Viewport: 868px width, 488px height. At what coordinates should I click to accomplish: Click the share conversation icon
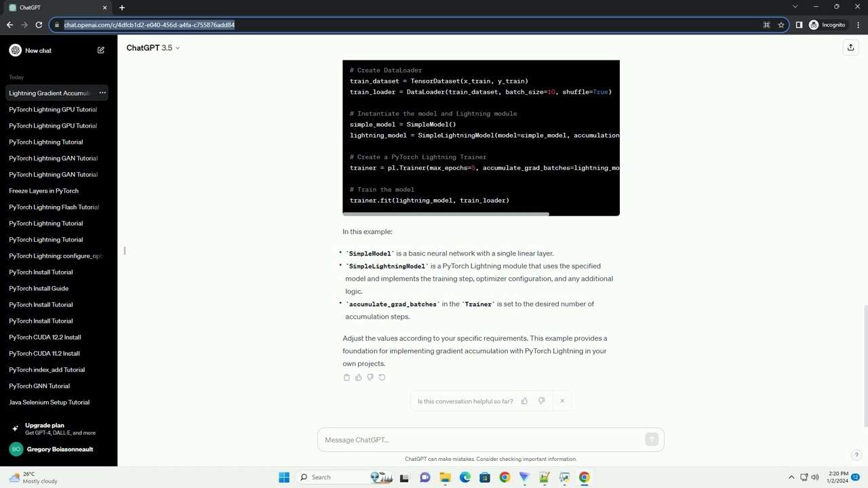tap(850, 47)
